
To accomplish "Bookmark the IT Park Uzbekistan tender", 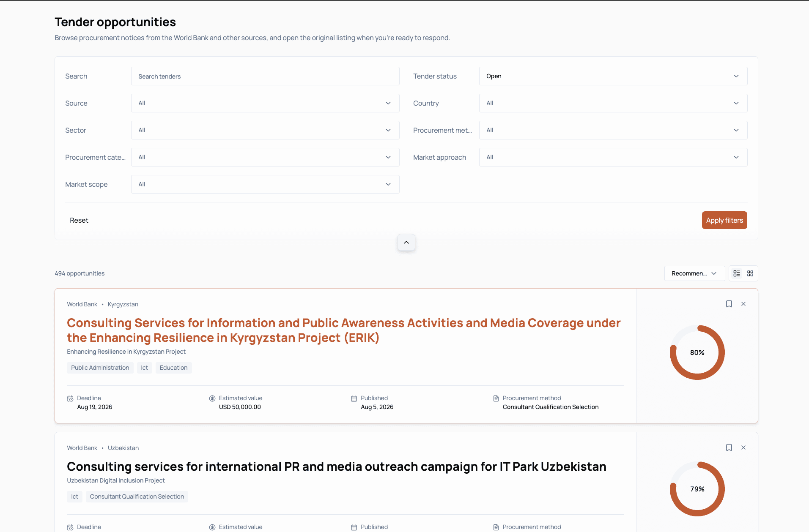I will tap(729, 447).
